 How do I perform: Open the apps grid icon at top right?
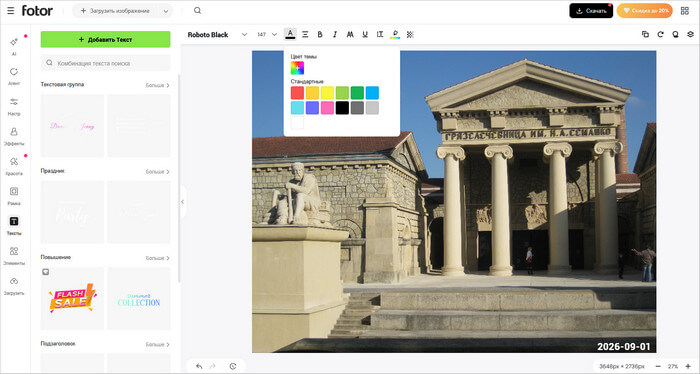[x=684, y=11]
